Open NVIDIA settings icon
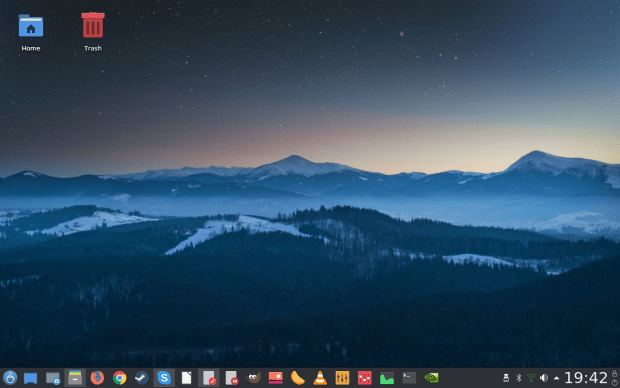The height and width of the screenshot is (388, 620). [431, 378]
